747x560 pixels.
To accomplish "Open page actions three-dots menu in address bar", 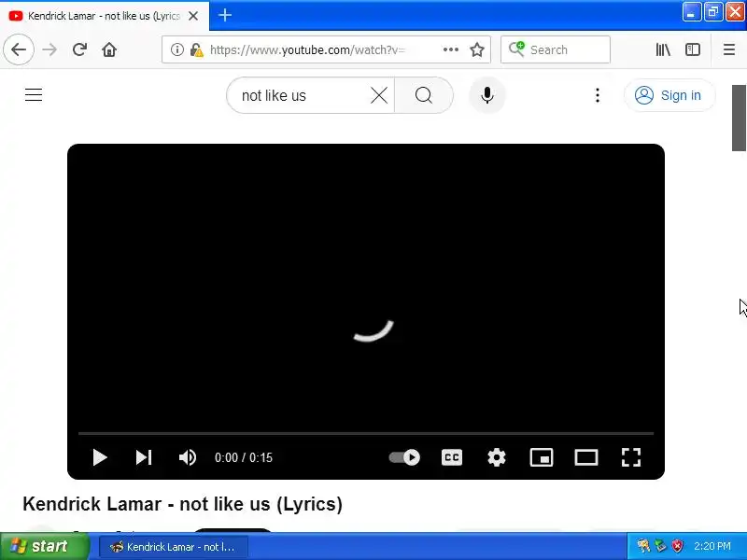I will point(450,49).
